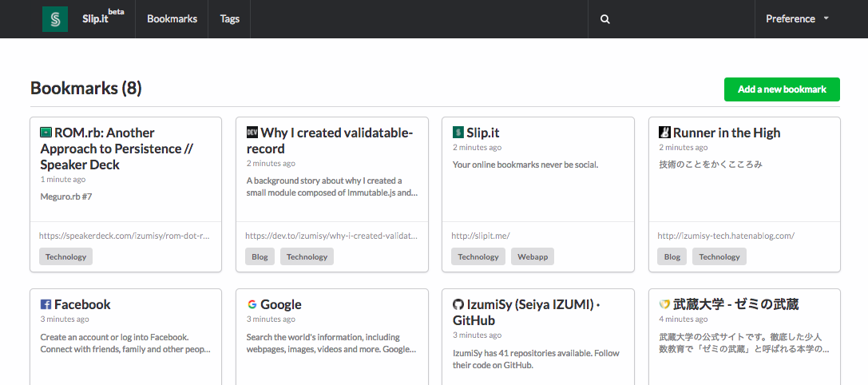Select Technology tag on ROM.rb card
This screenshot has height=385, width=868.
[x=65, y=256]
